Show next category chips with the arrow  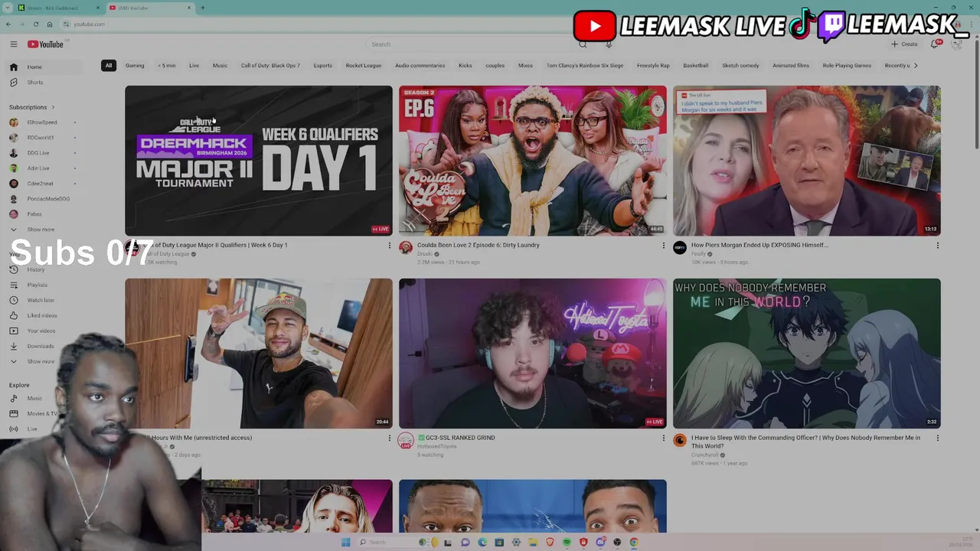click(x=916, y=66)
